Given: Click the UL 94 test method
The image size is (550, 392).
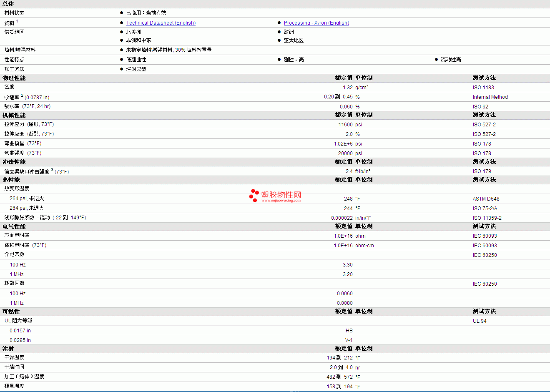Looking at the screenshot, I should 480,321.
